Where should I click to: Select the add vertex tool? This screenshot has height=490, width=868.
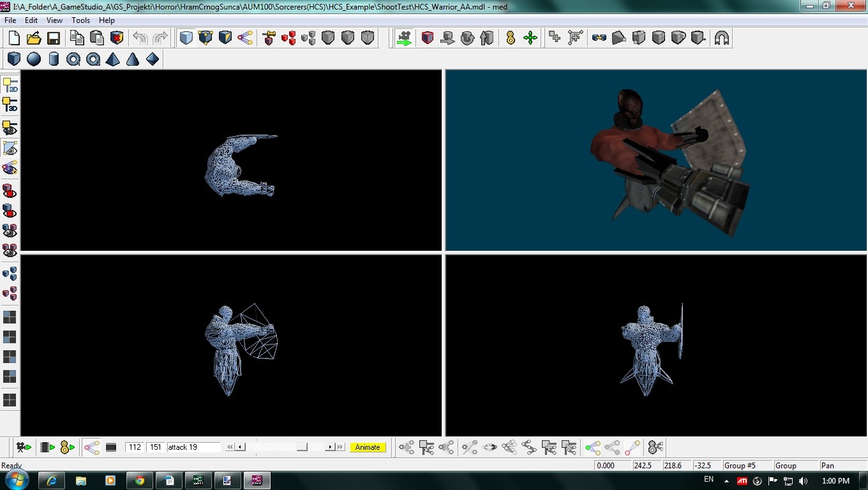pyautogui.click(x=555, y=38)
